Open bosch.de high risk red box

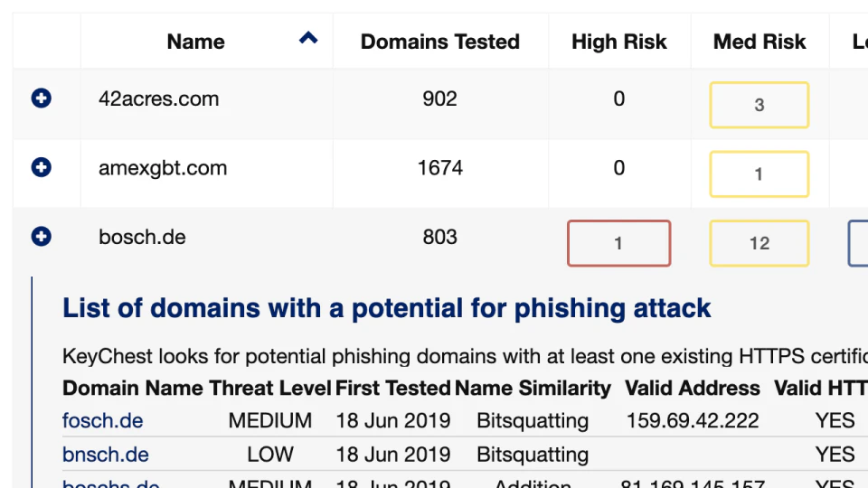click(618, 243)
